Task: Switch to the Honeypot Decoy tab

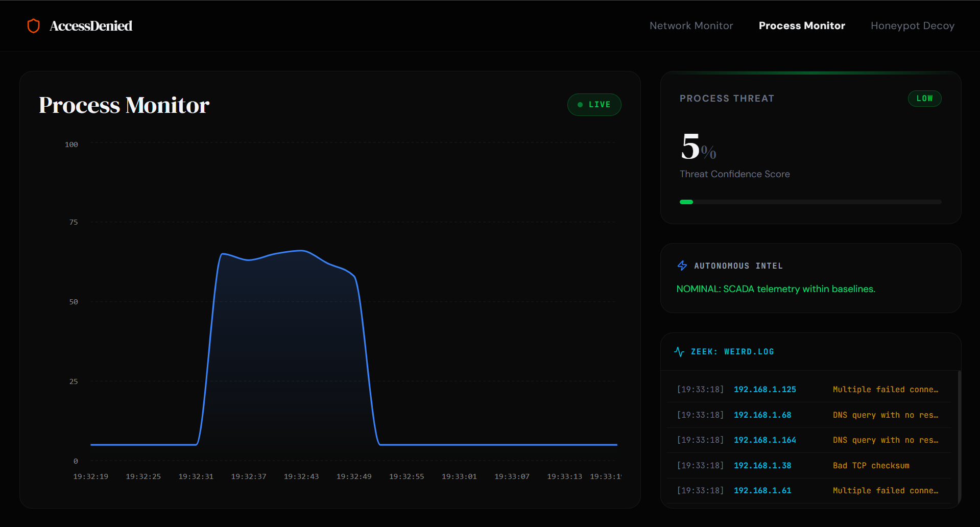Action: click(912, 26)
